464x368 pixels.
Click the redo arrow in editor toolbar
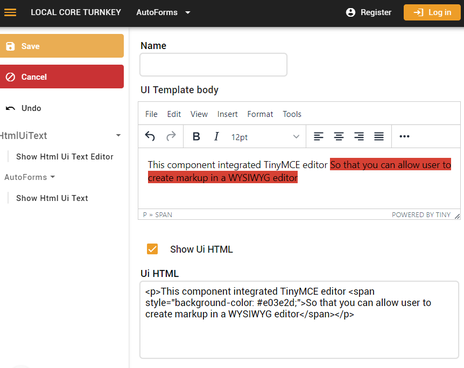click(x=171, y=136)
